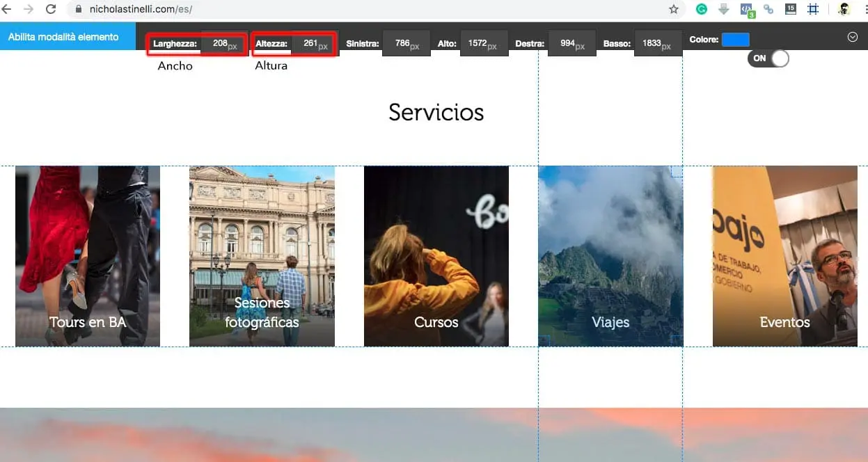Reload the page

50,9
